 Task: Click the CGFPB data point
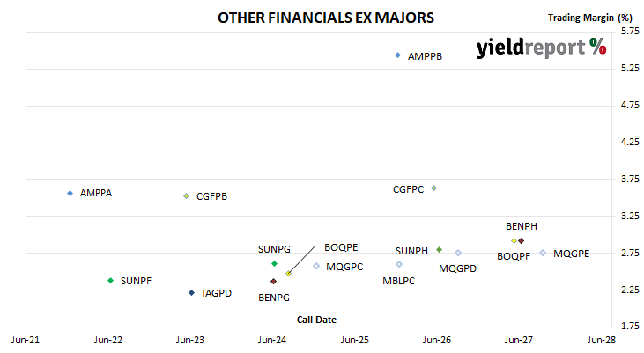tap(187, 196)
